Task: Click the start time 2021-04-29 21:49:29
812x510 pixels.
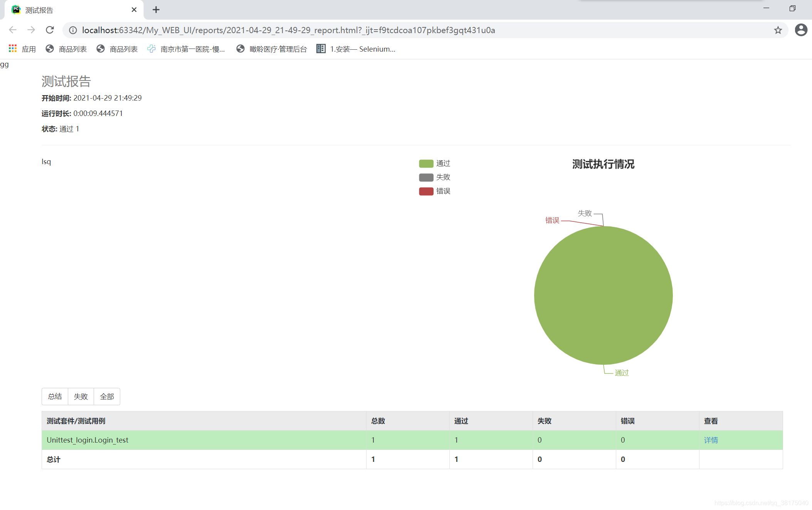Action: click(x=108, y=98)
